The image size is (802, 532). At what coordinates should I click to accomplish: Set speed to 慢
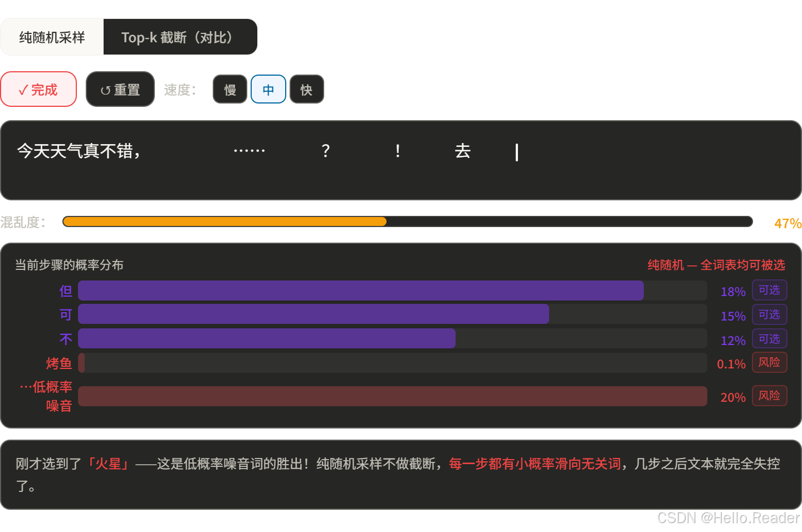point(230,90)
